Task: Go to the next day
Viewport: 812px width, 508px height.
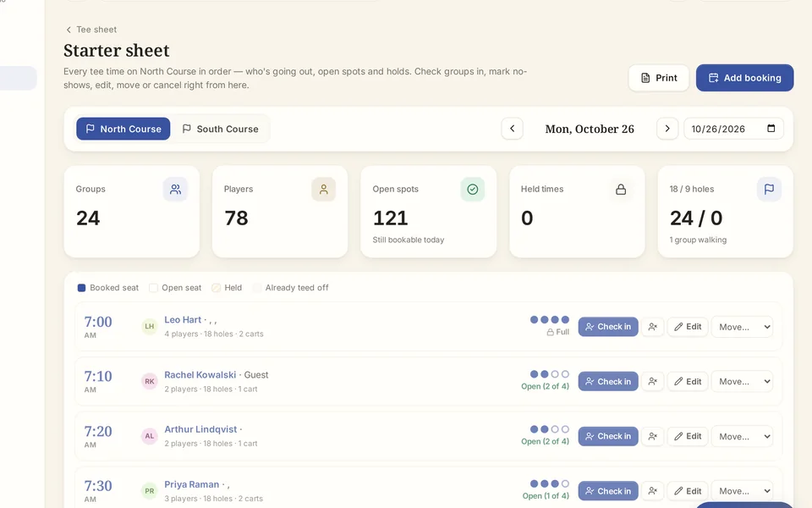Action: (x=667, y=129)
